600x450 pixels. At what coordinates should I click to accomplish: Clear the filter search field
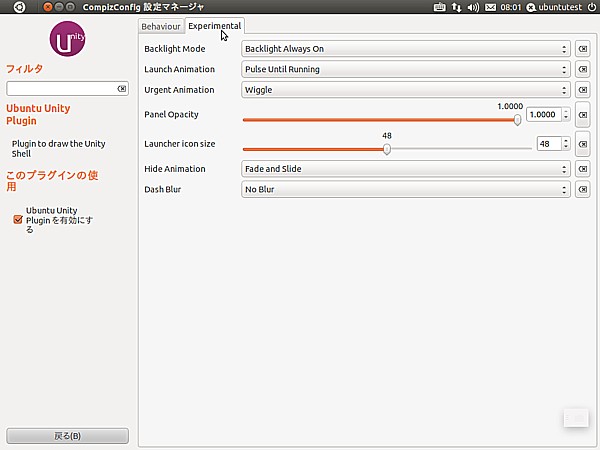[122, 89]
